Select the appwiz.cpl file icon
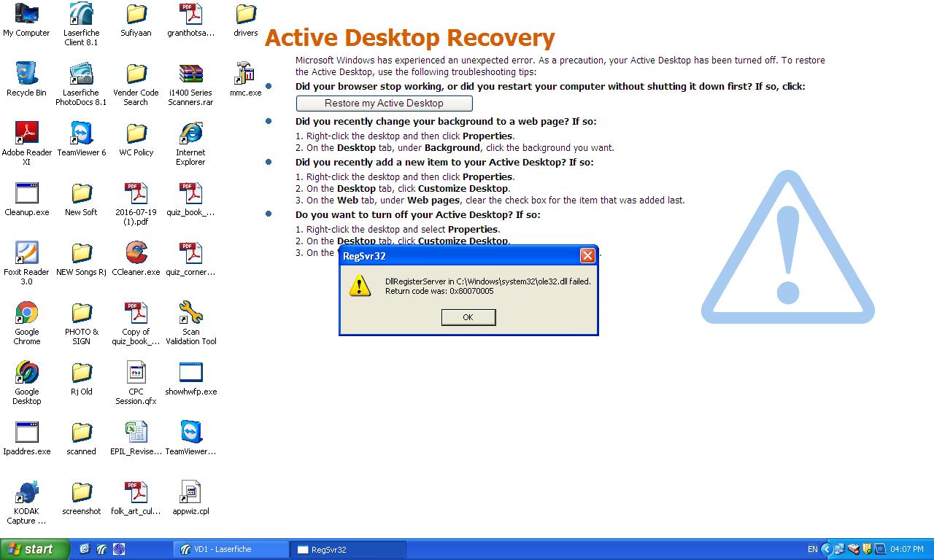This screenshot has width=934, height=560. (190, 499)
